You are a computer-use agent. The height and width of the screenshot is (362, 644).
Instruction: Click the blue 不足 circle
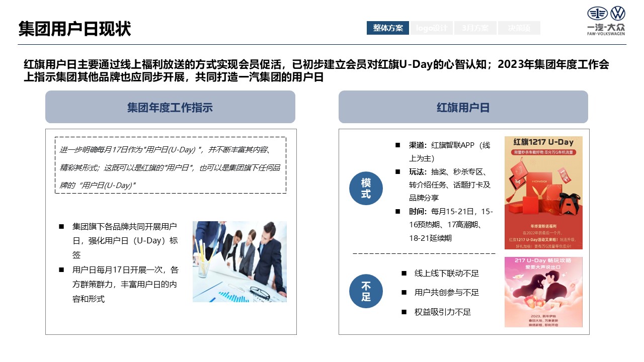(x=366, y=291)
